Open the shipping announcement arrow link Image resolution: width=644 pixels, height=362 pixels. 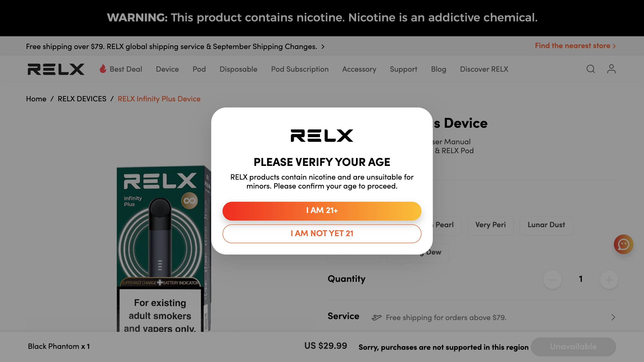click(x=322, y=46)
